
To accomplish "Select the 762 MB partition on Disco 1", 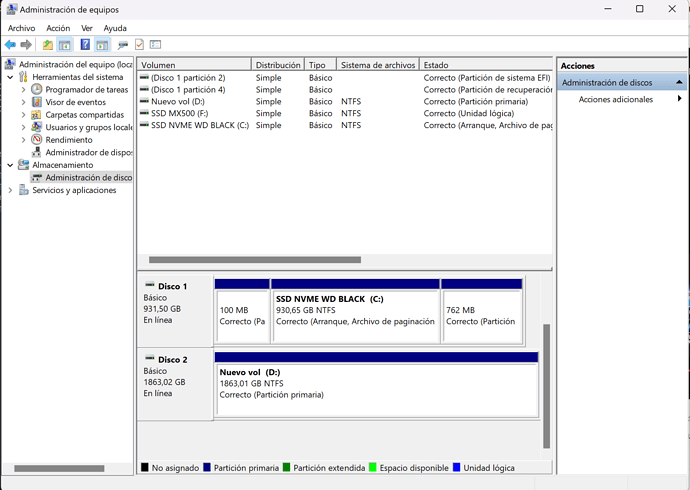I will click(x=482, y=311).
